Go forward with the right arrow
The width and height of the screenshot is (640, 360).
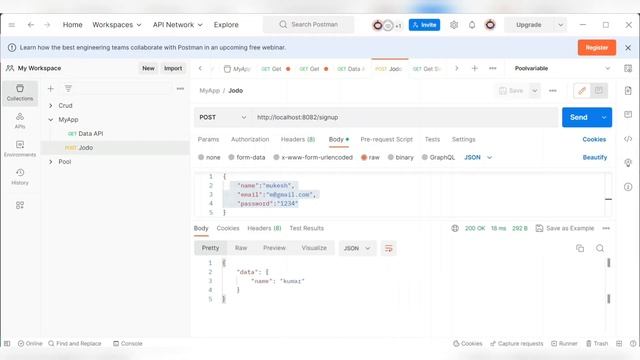tap(47, 25)
